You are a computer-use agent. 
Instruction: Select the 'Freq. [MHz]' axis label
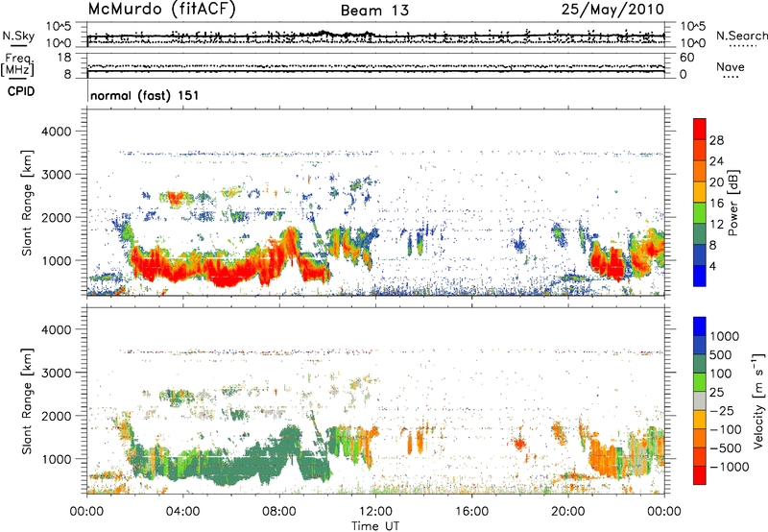pos(17,65)
